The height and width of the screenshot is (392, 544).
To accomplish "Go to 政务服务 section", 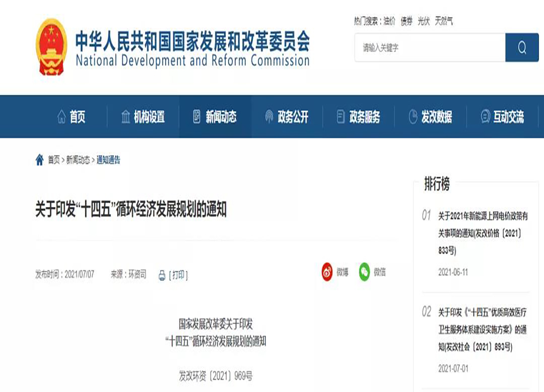I will [x=359, y=117].
